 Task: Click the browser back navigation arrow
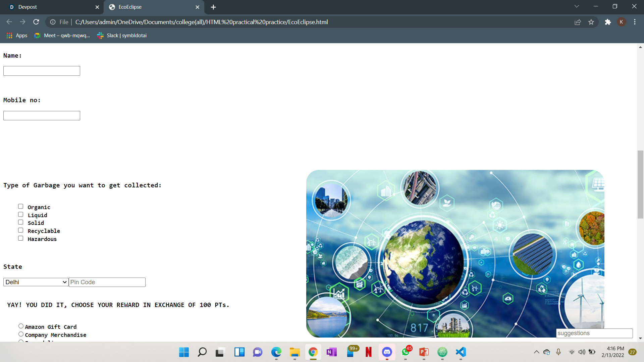click(x=9, y=22)
